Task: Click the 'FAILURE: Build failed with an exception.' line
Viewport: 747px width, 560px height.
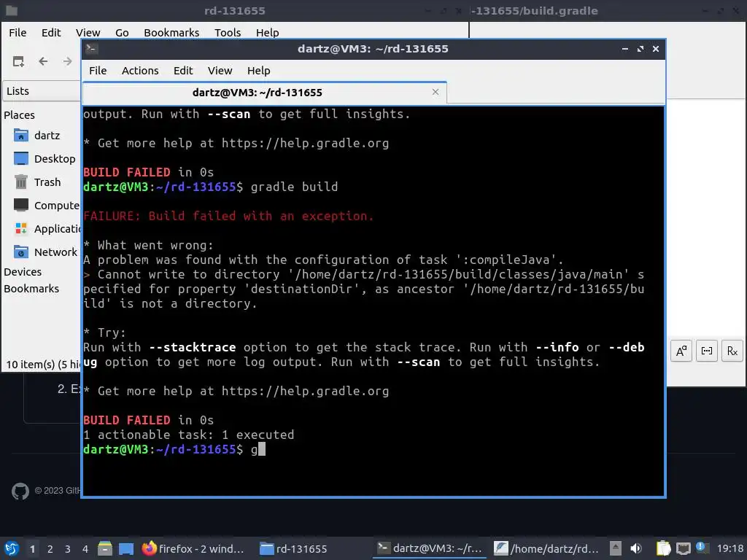Action: pyautogui.click(x=228, y=216)
